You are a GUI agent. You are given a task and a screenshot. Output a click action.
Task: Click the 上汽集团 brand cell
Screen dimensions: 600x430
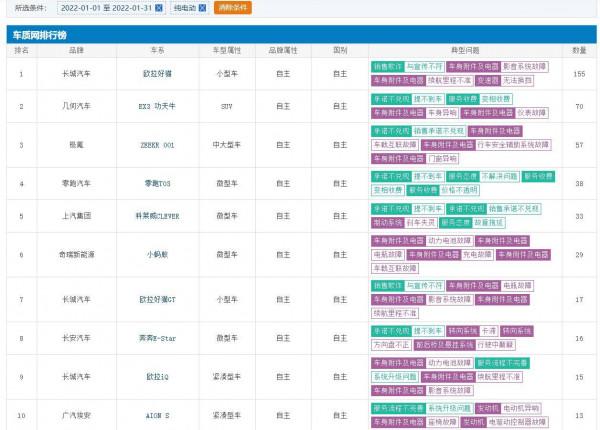(77, 216)
